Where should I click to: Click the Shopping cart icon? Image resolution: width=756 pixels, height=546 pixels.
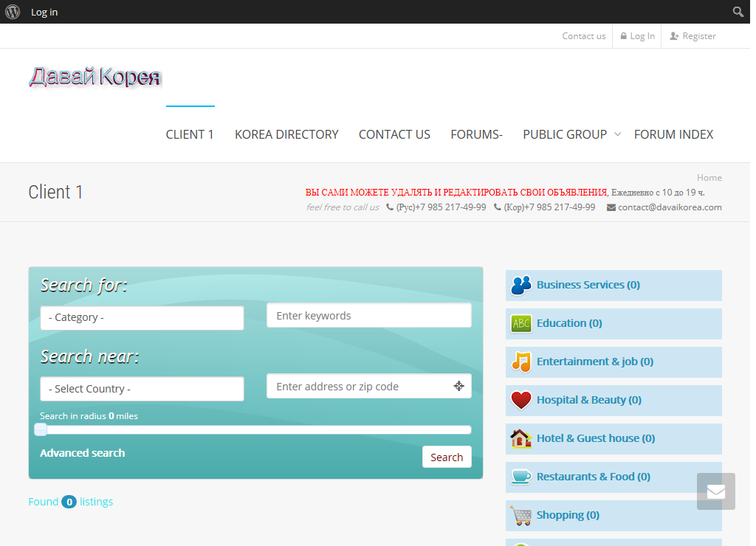pyautogui.click(x=521, y=515)
